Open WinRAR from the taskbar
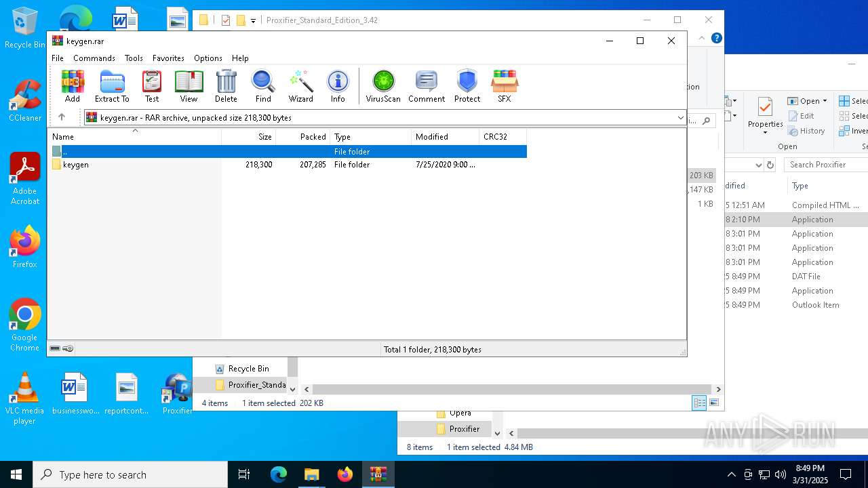Image resolution: width=868 pixels, height=488 pixels. 378,474
